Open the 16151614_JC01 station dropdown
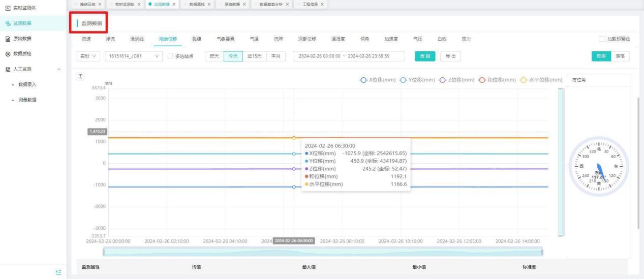 click(x=134, y=56)
